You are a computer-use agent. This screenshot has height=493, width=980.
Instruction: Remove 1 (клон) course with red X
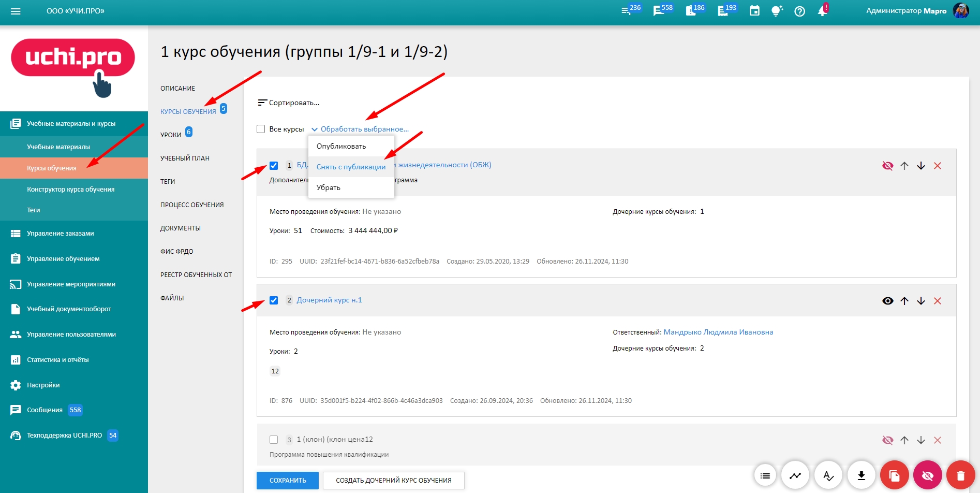coord(938,440)
